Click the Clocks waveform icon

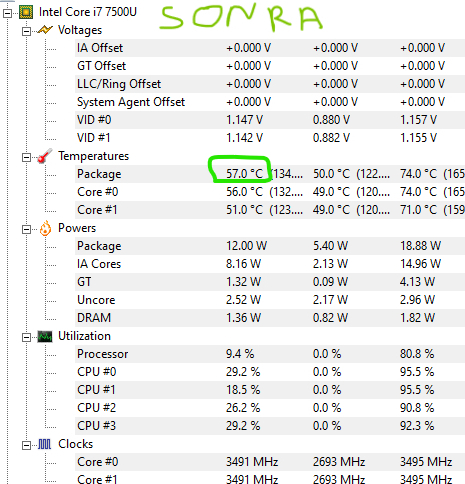pos(45,444)
